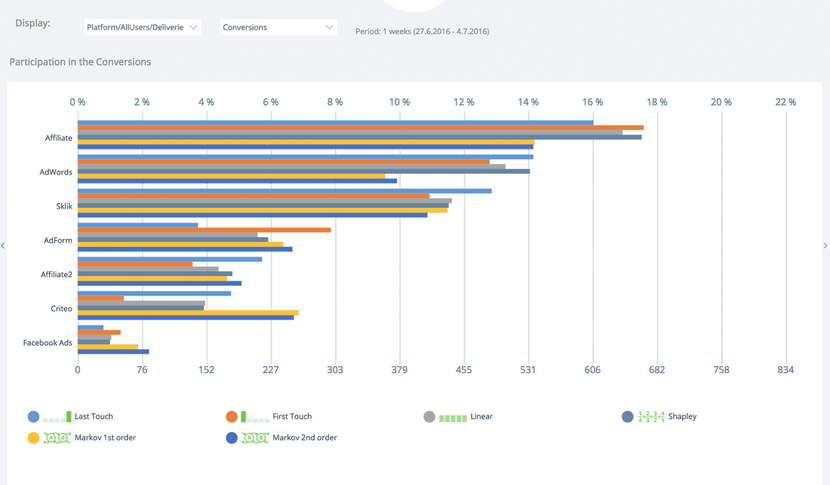Screen dimensions: 830x485
Task: Click the 606 bottom axis value
Action: pyautogui.click(x=592, y=370)
